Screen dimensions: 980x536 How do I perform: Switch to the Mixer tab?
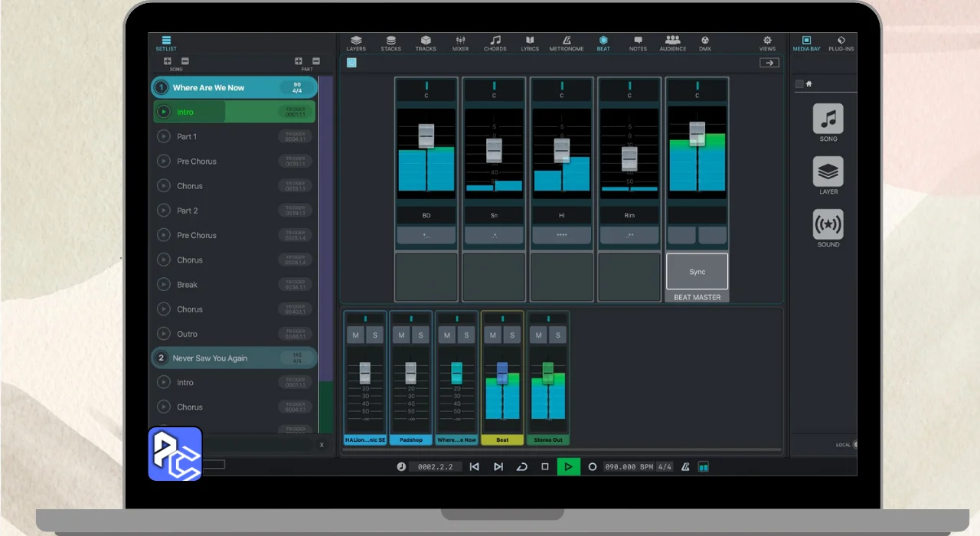tap(460, 43)
